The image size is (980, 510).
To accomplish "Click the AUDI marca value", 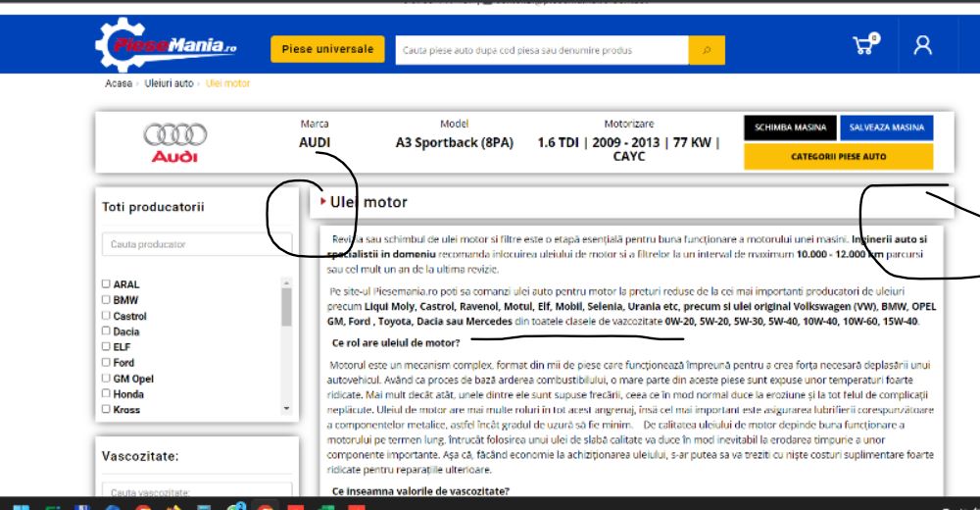I will [315, 142].
